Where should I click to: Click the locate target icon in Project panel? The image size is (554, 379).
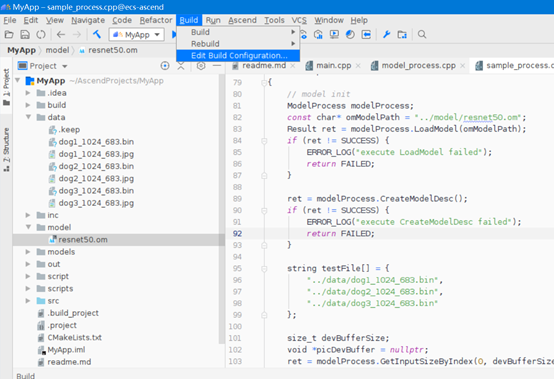click(x=165, y=66)
